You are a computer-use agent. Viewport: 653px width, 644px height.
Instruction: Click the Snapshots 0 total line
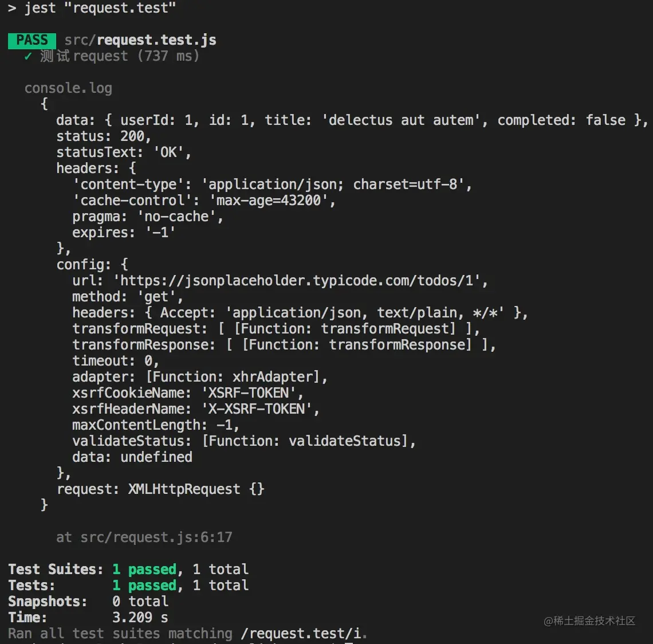[x=88, y=602]
